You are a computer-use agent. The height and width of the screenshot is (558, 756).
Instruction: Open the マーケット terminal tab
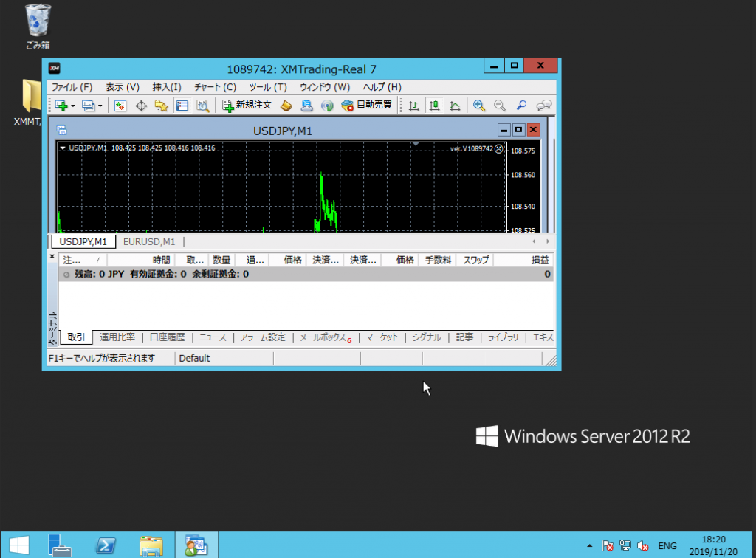click(x=382, y=337)
